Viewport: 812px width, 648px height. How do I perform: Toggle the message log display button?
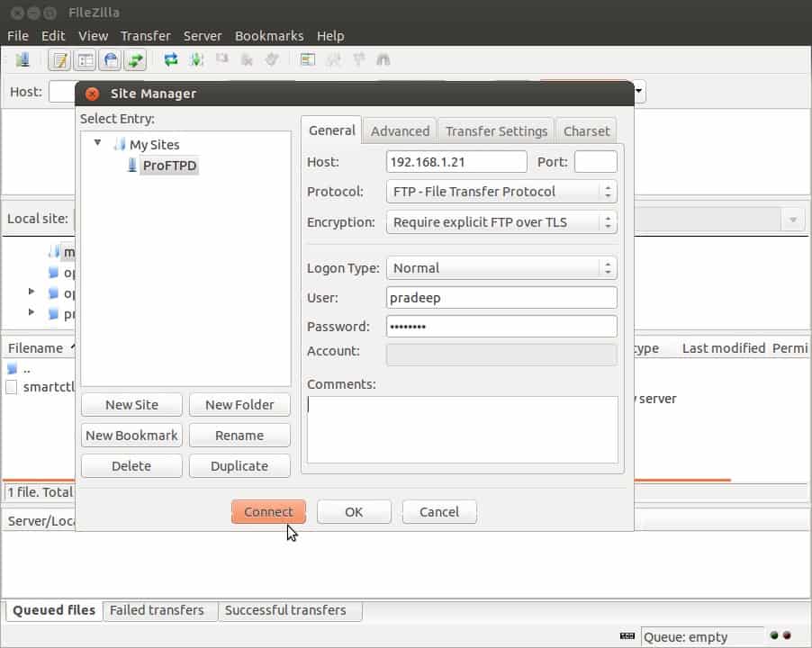pos(59,60)
